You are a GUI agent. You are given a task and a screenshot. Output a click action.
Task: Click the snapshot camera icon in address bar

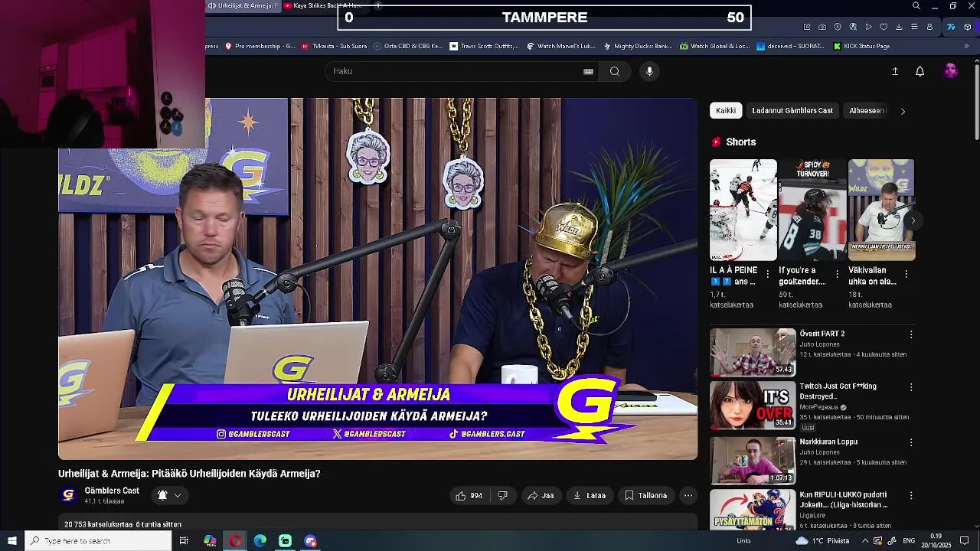point(822,27)
